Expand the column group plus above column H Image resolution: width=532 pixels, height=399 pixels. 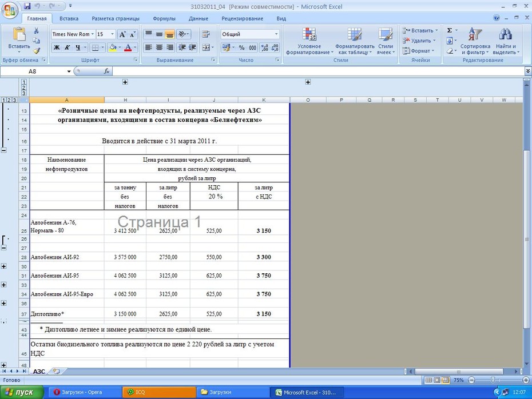[x=125, y=82]
